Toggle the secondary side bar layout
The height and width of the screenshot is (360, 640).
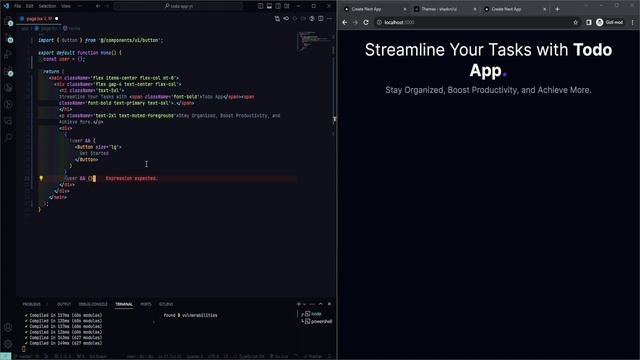[278, 6]
